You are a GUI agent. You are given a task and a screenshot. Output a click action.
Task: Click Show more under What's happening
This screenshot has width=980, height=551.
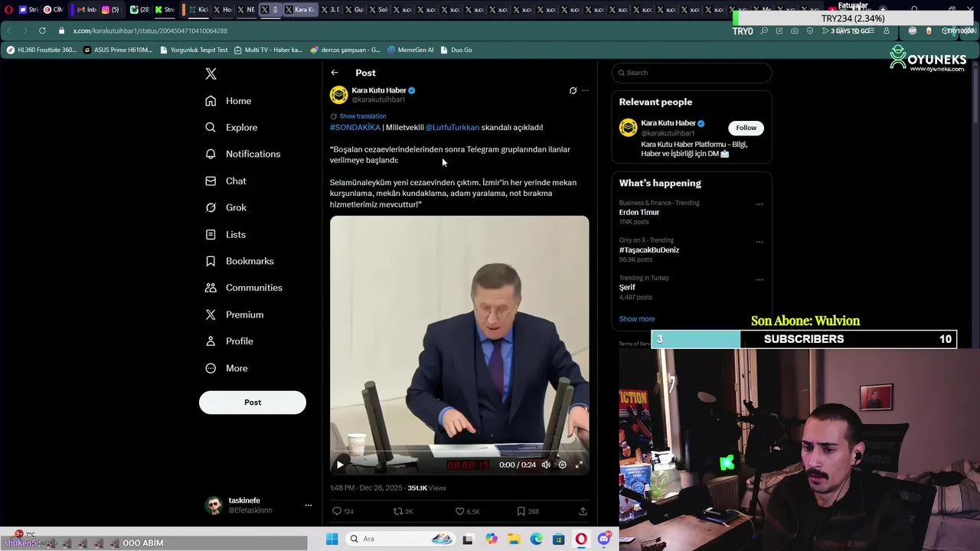click(637, 319)
